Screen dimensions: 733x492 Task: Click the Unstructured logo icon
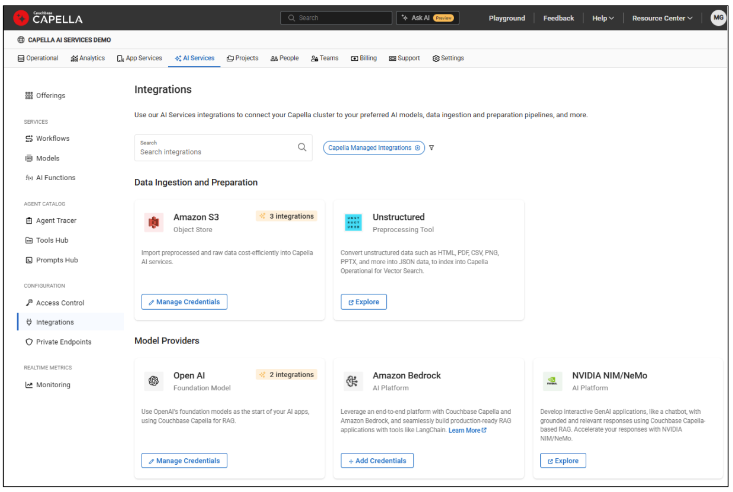click(x=353, y=223)
